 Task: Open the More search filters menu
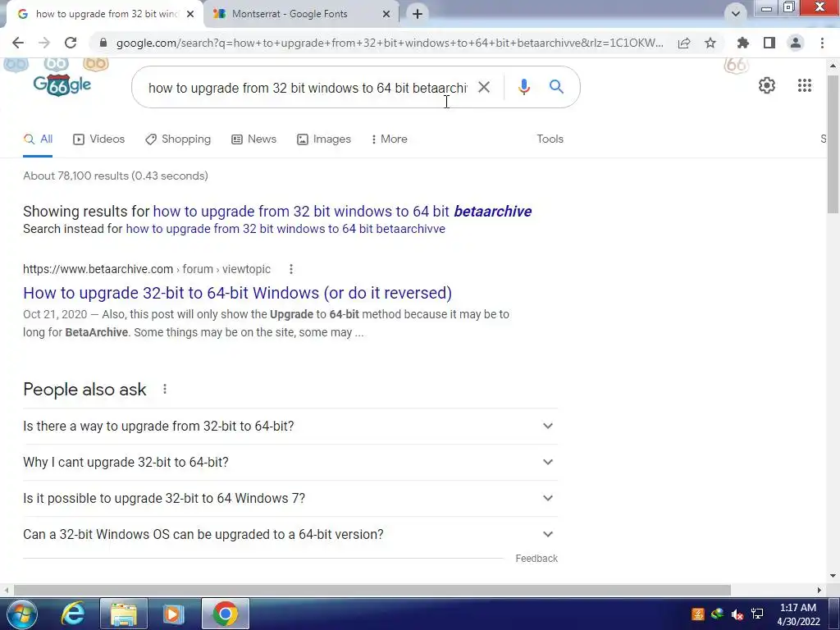(x=390, y=139)
